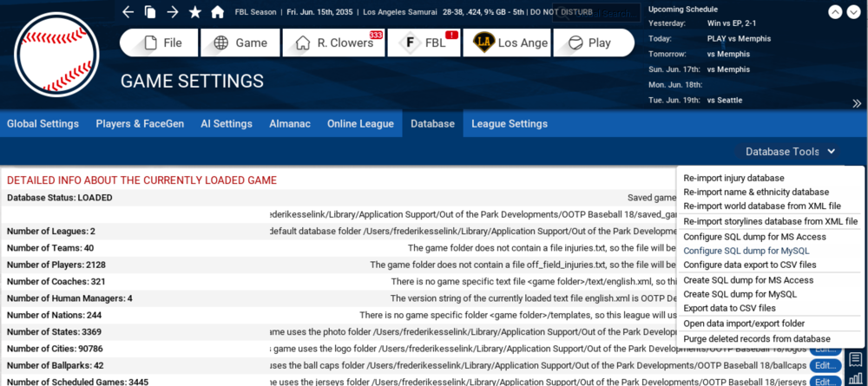The height and width of the screenshot is (386, 868).
Task: Open the Players & FaceGen tab
Action: pyautogui.click(x=140, y=124)
